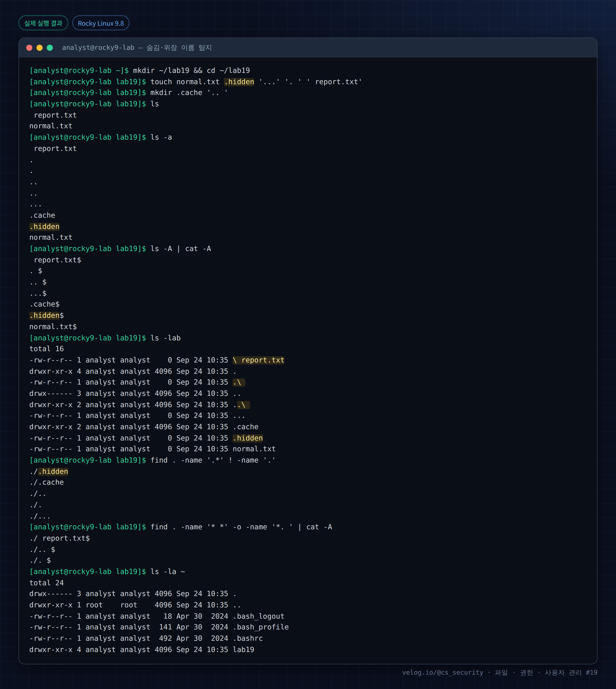This screenshot has height=689, width=616.
Task: Click the 'root root' owner row
Action: 135,605
